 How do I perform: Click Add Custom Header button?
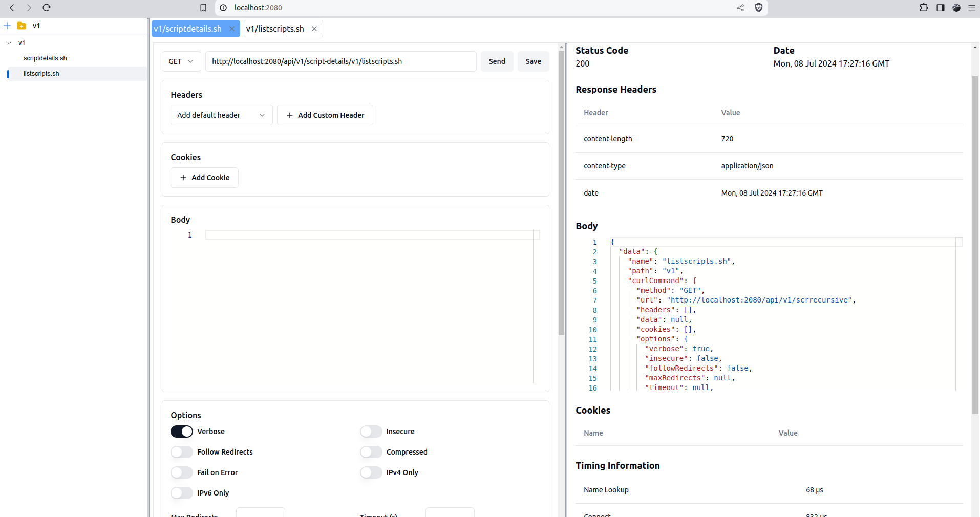tap(325, 115)
